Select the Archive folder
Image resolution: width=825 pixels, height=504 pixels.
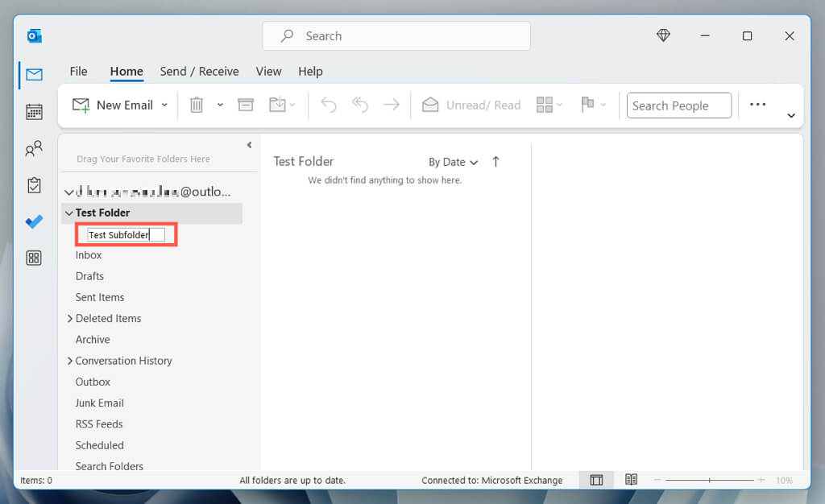coord(93,340)
